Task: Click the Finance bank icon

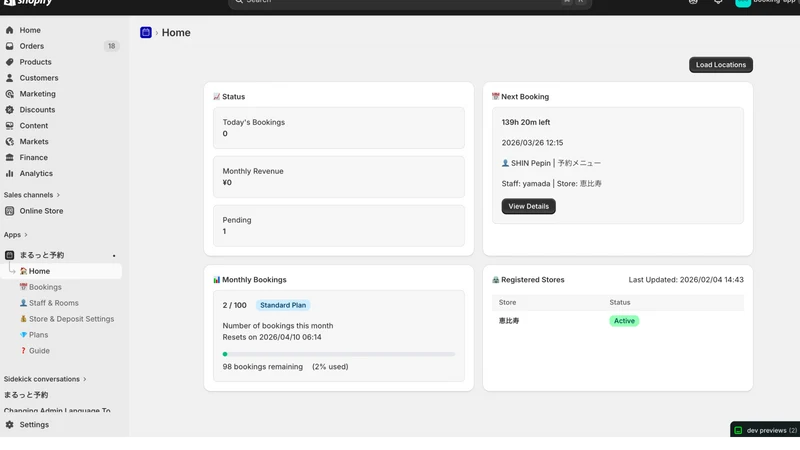Action: coord(9,157)
